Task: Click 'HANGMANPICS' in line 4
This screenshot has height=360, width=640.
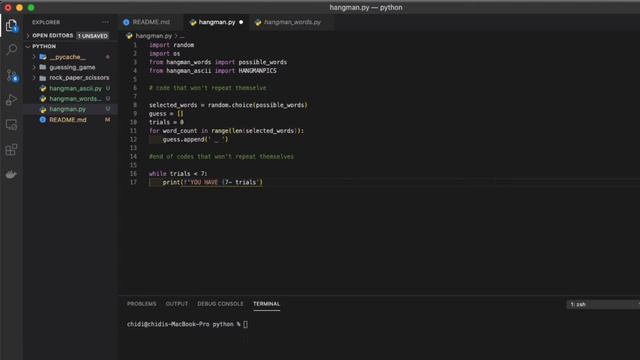Action: click(x=258, y=71)
